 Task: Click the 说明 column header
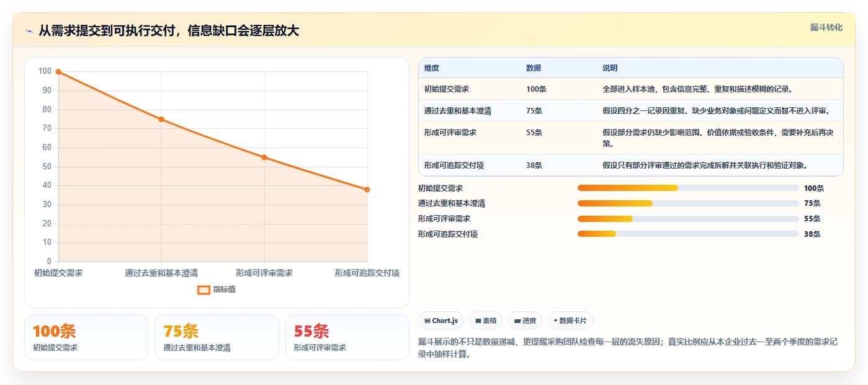(x=610, y=68)
